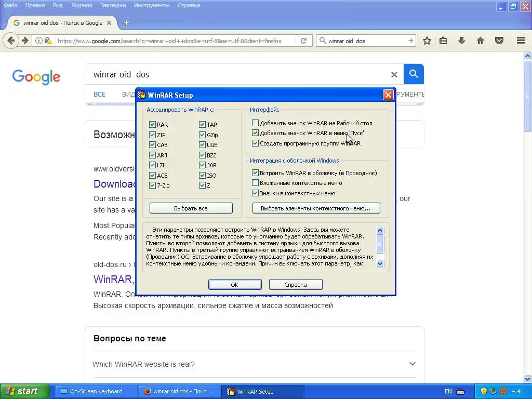Toggle the CAB association checkbox

(152, 145)
